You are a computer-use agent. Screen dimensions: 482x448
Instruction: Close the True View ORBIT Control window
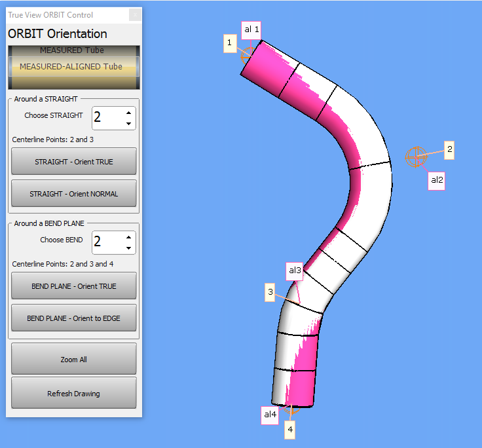tap(134, 14)
